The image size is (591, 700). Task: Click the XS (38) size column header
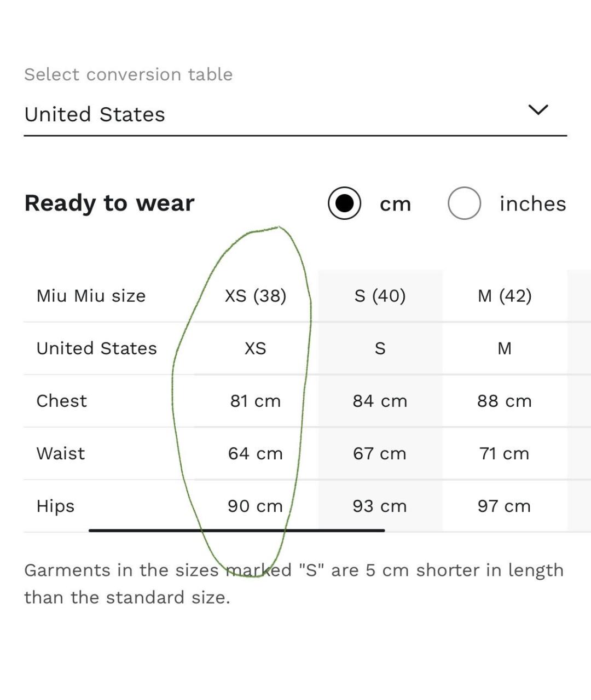pos(256,296)
